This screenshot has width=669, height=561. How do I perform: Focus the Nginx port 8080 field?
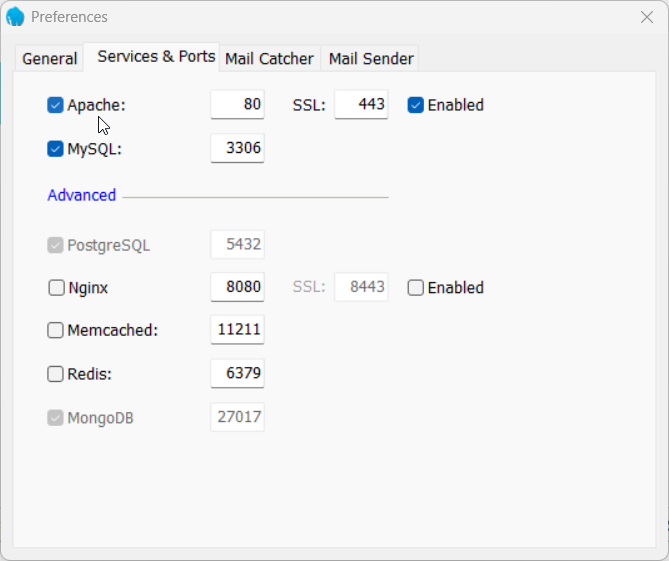point(237,287)
